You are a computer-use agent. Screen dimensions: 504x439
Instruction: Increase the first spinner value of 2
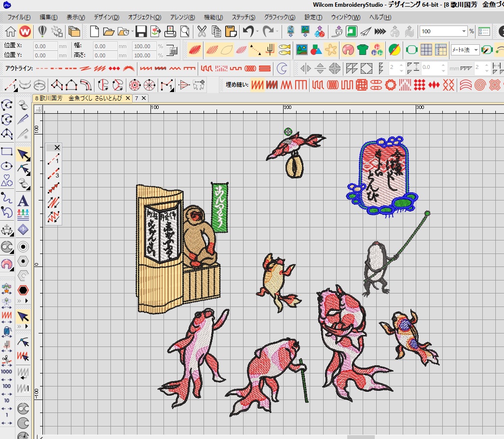click(x=401, y=66)
